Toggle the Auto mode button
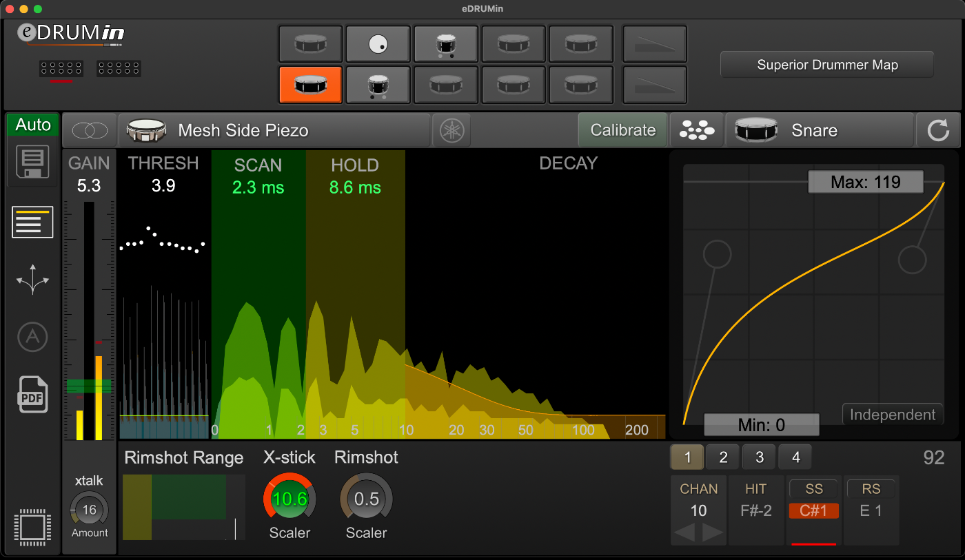This screenshot has height=560, width=965. (x=33, y=125)
